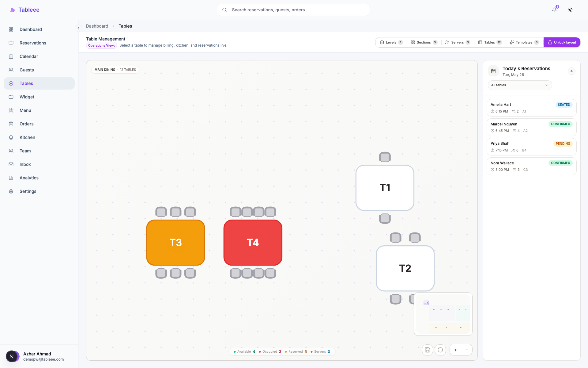
Task: Save the floor layout via disk icon
Action: click(428, 350)
